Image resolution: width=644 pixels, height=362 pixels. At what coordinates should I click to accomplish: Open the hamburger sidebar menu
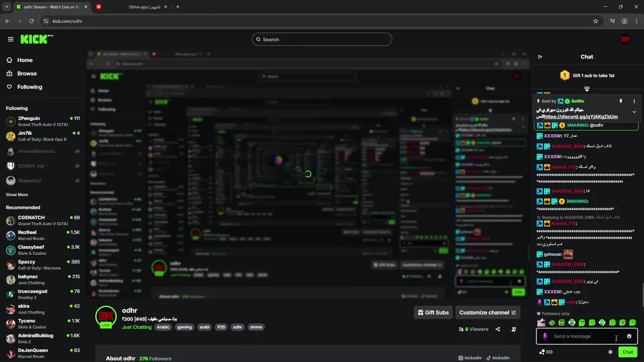pyautogui.click(x=11, y=39)
